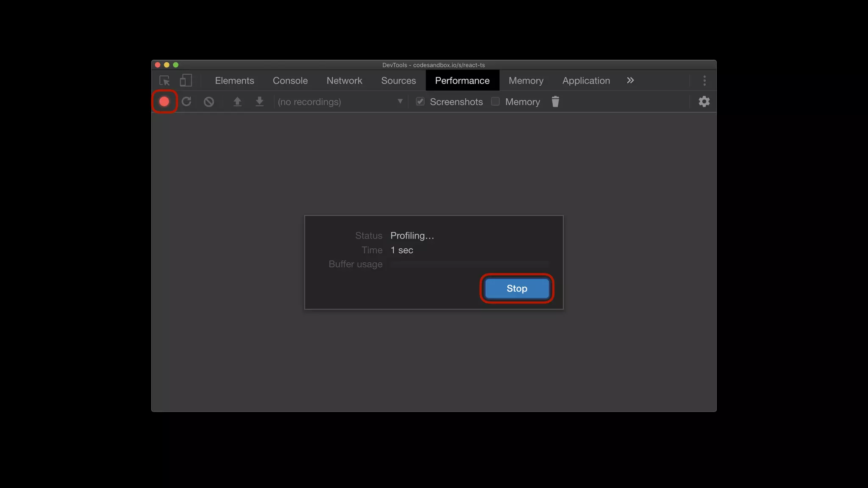Enable the Memory checkbox in the toolbar
The width and height of the screenshot is (868, 488).
point(495,102)
